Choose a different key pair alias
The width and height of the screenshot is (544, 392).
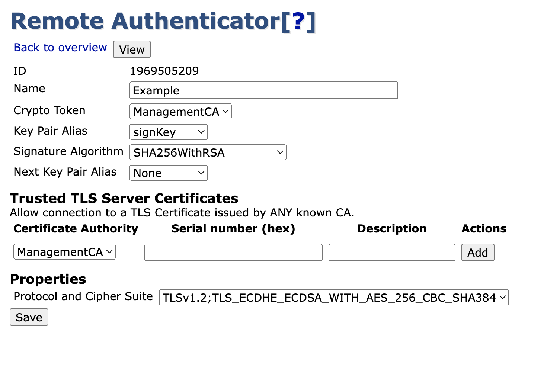(x=168, y=132)
